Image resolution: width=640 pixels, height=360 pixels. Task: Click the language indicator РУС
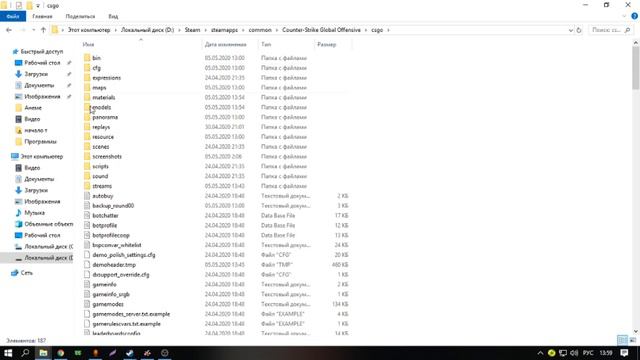(x=588, y=353)
